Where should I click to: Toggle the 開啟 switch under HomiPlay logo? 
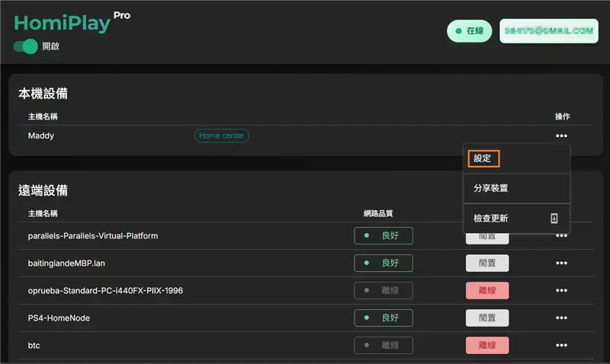coord(26,46)
